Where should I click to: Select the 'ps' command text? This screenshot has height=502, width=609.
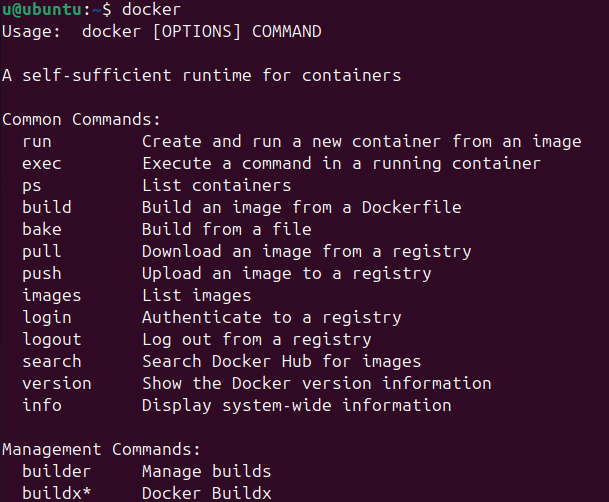tap(32, 187)
